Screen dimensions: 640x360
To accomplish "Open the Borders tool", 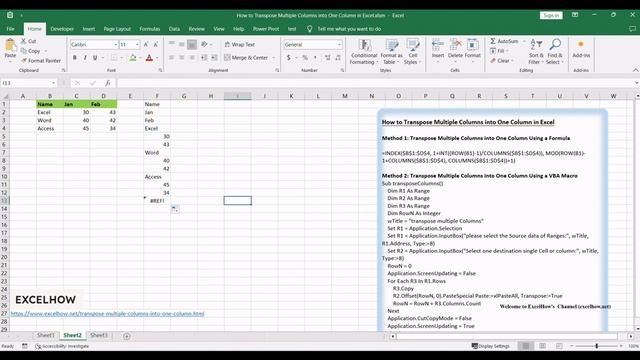I will click(x=114, y=58).
